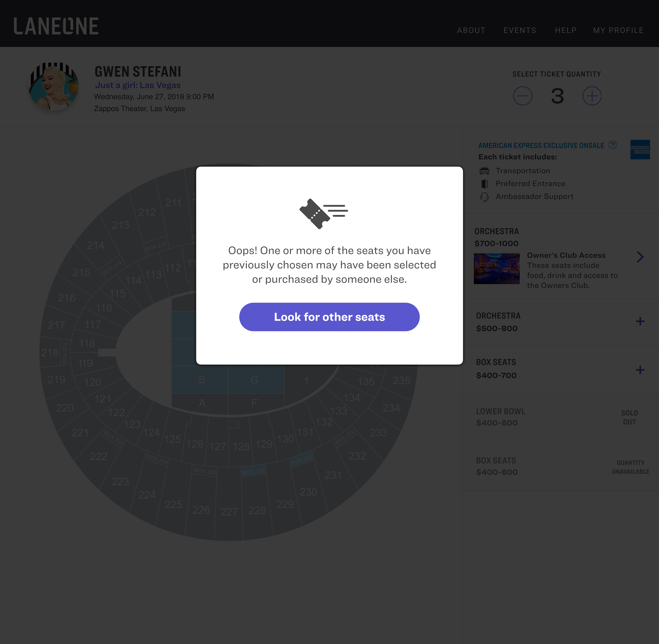Click the American Express onsale help icon
Viewport: 659px width, 644px height.
pyautogui.click(x=612, y=145)
